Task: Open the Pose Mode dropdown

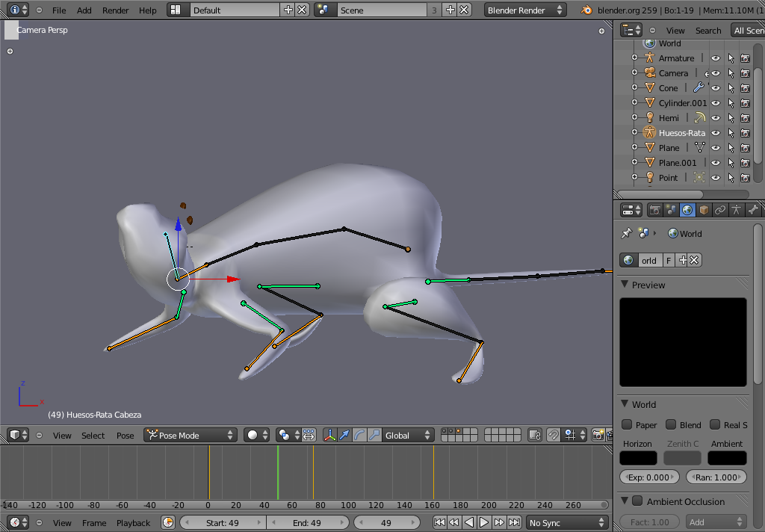Action: point(191,435)
